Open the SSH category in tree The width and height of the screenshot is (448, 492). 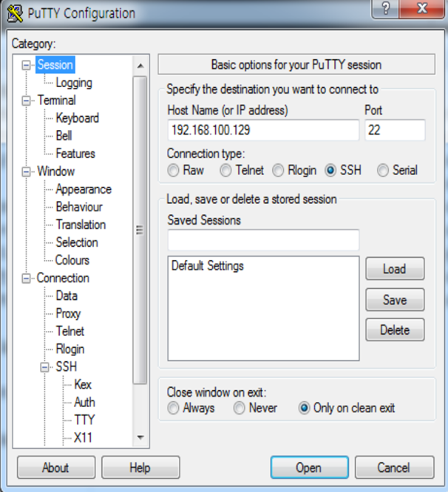click(67, 367)
